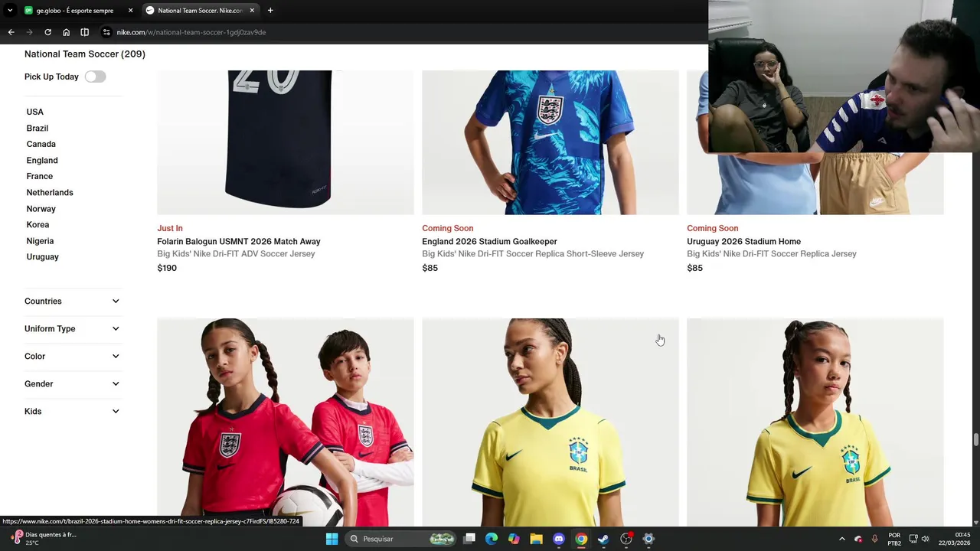Click the red cloud tray icon

(x=858, y=539)
